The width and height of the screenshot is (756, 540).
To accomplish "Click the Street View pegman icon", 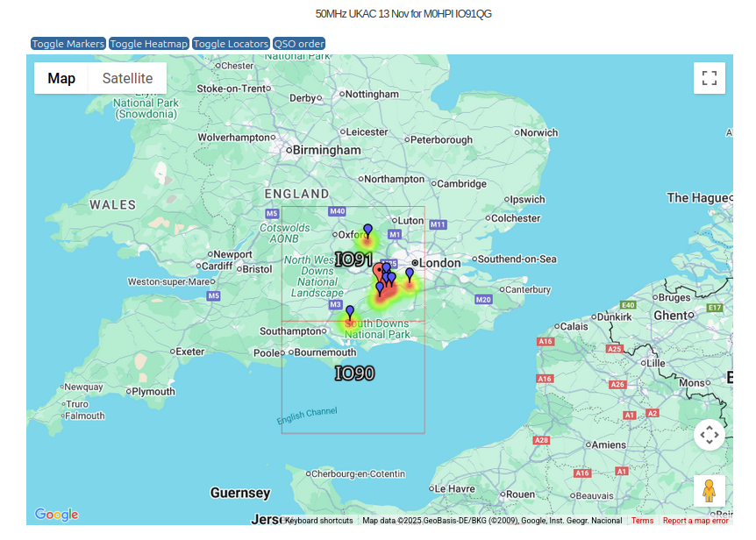I will click(709, 491).
